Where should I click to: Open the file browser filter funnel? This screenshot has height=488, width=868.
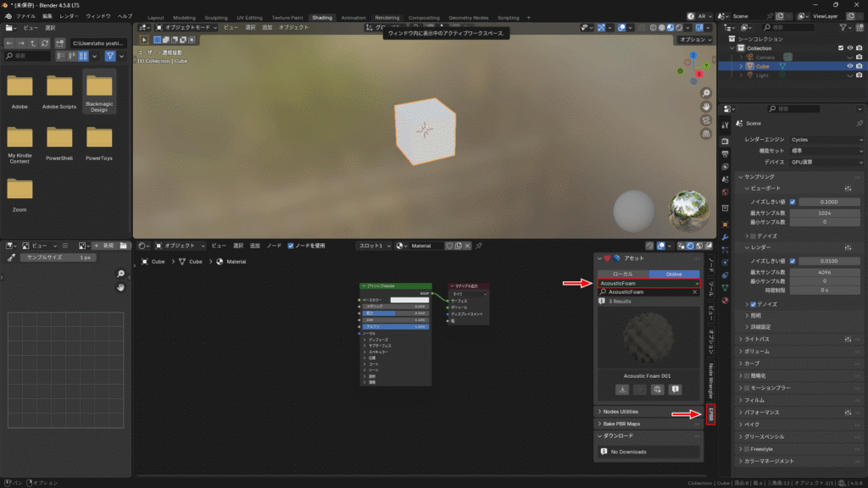[x=110, y=56]
